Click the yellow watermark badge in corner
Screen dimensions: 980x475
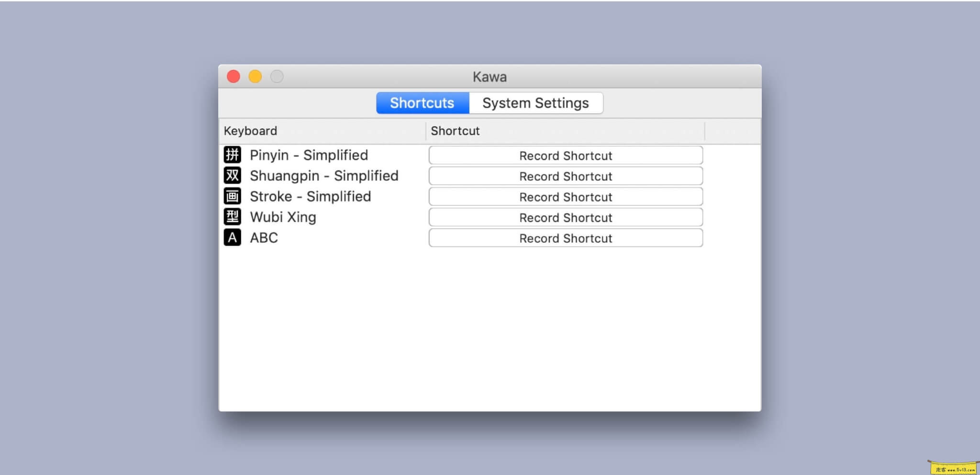(x=954, y=468)
